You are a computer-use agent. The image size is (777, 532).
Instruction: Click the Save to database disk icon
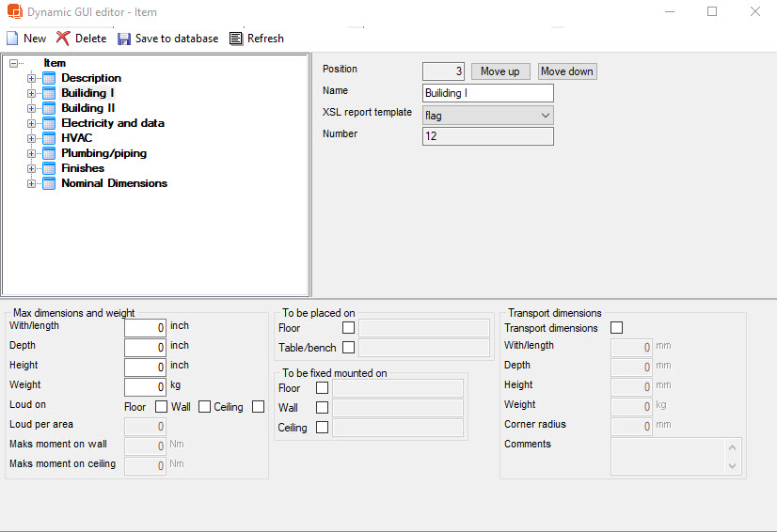click(x=124, y=39)
